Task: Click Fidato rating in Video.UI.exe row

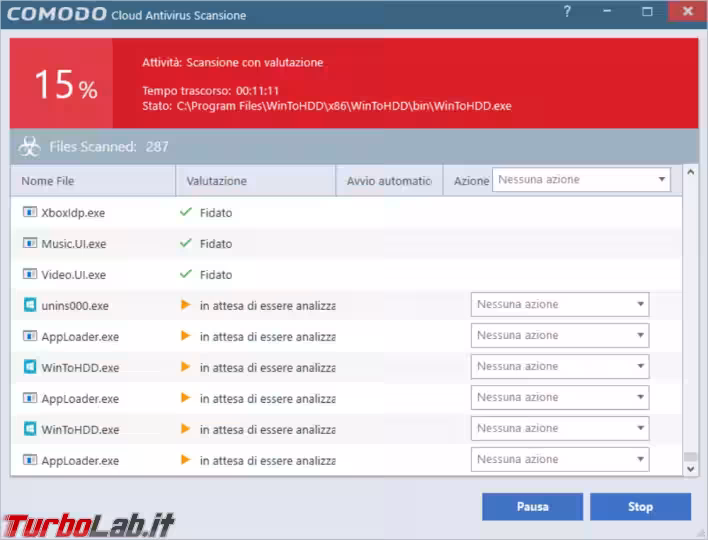Action: click(x=216, y=275)
